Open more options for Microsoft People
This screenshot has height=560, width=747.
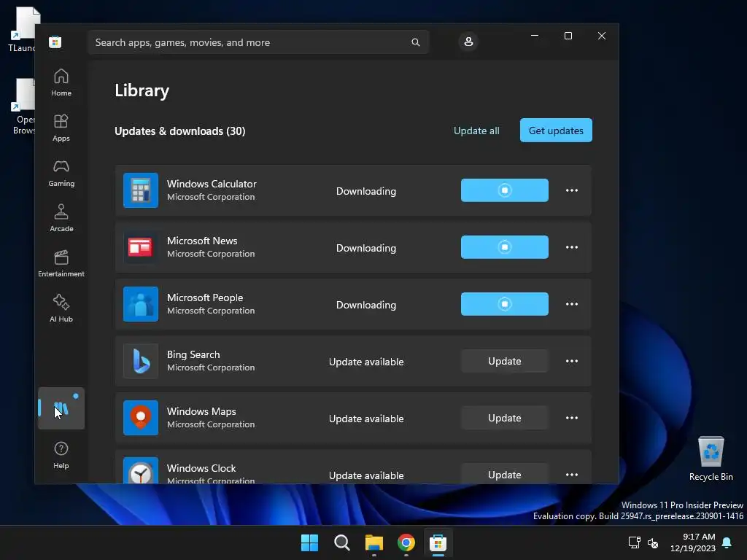coord(572,304)
